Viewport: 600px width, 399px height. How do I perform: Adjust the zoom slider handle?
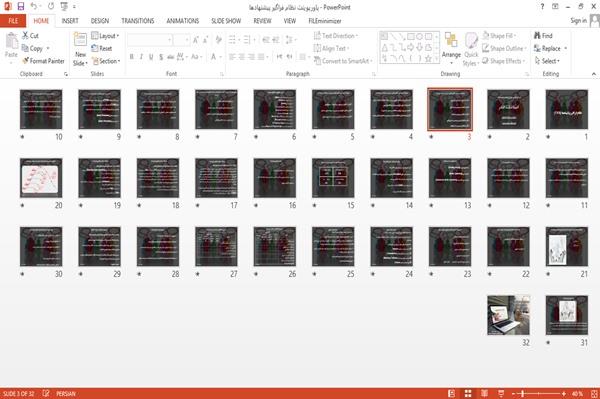pyautogui.click(x=523, y=393)
